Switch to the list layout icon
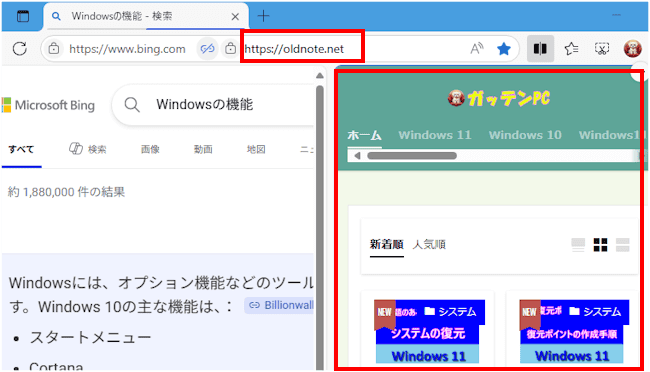Screen dimensions: 650x372 click(x=623, y=245)
